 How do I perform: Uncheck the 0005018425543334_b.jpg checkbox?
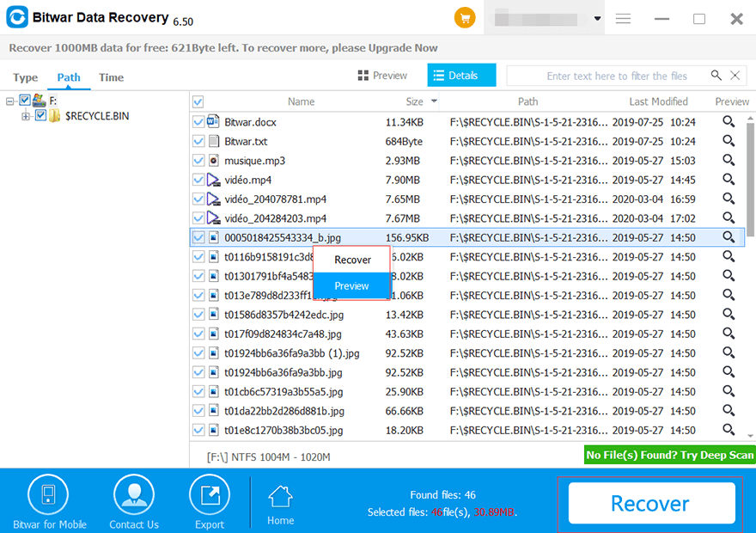pos(198,237)
